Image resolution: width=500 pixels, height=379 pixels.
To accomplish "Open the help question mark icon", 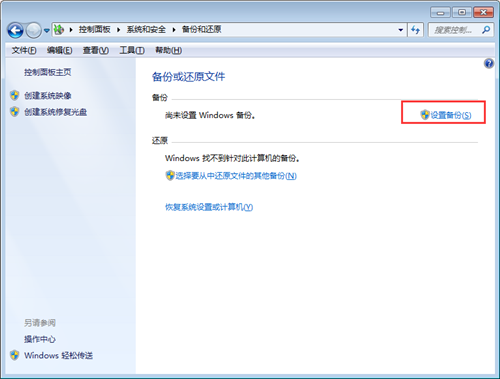I will tap(489, 63).
